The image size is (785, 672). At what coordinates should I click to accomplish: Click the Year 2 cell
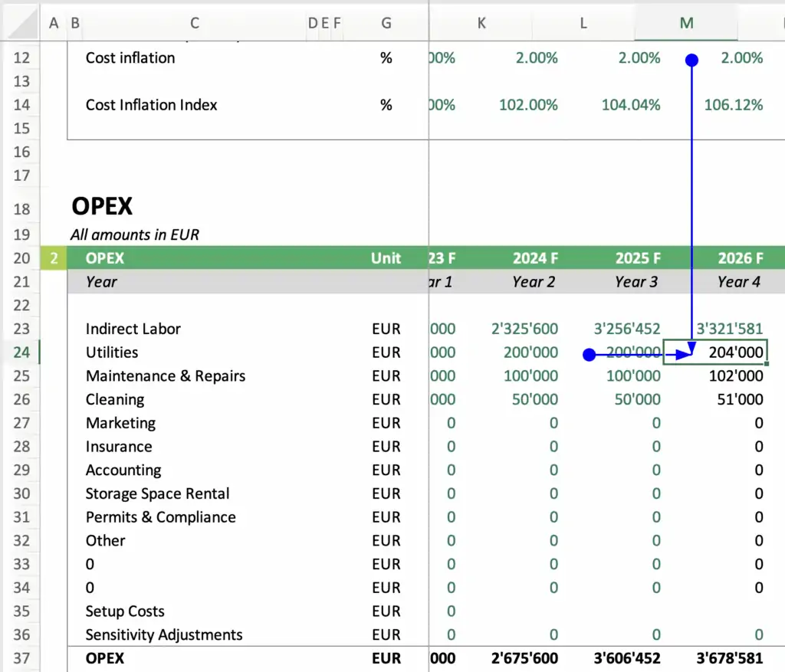(x=534, y=282)
